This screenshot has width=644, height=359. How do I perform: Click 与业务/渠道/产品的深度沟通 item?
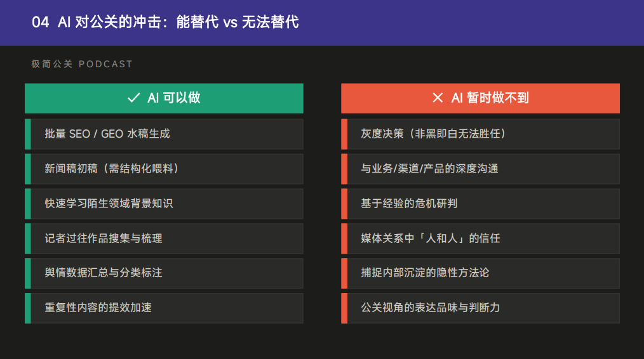coord(429,169)
